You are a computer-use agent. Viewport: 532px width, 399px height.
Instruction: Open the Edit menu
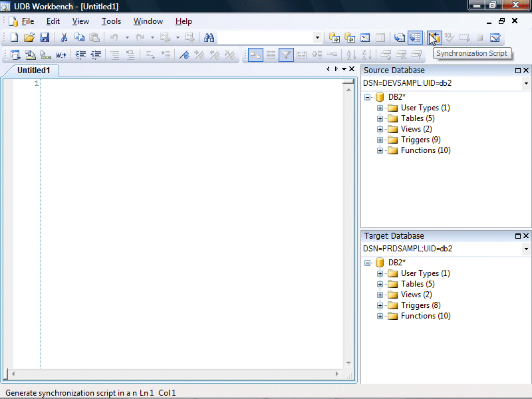tap(53, 21)
